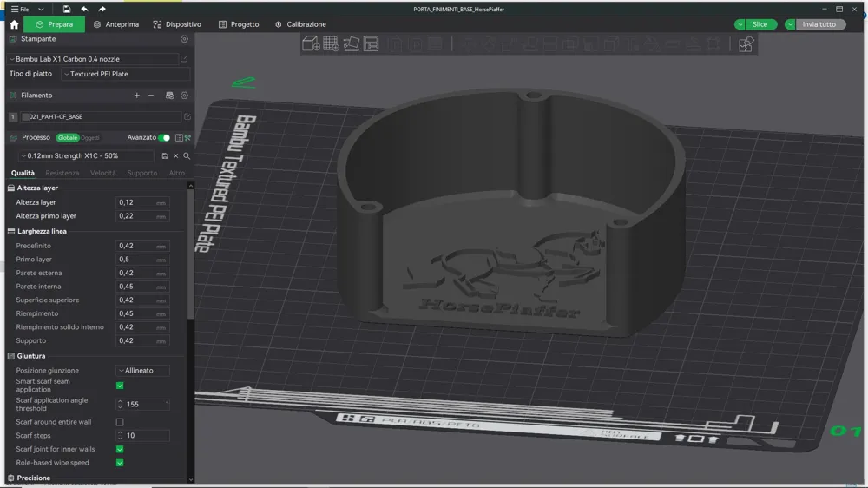
Task: Uncheck Role-based wipe speed
Action: click(120, 463)
